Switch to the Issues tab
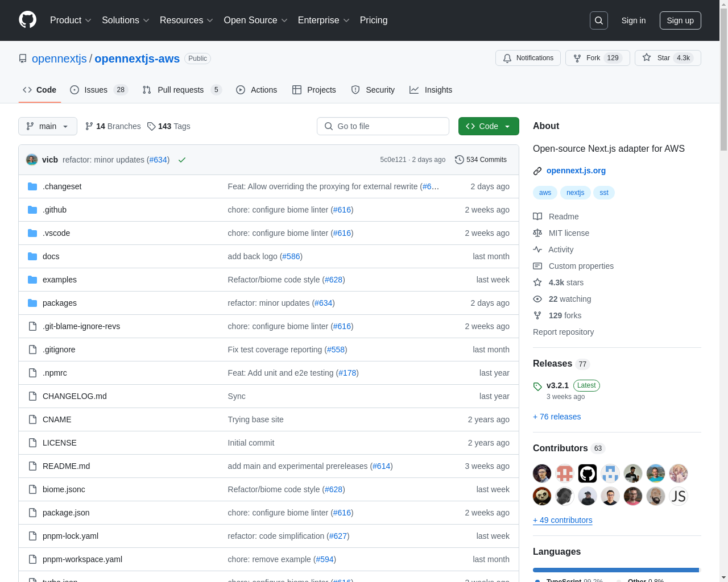This screenshot has height=582, width=728. click(99, 90)
